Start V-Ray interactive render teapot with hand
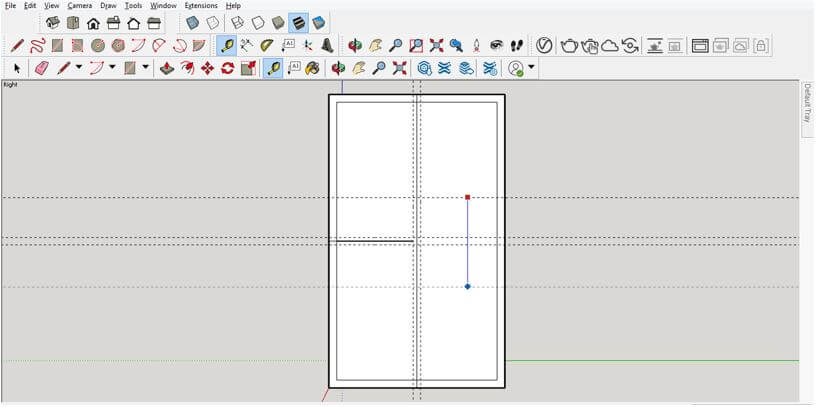 point(590,46)
